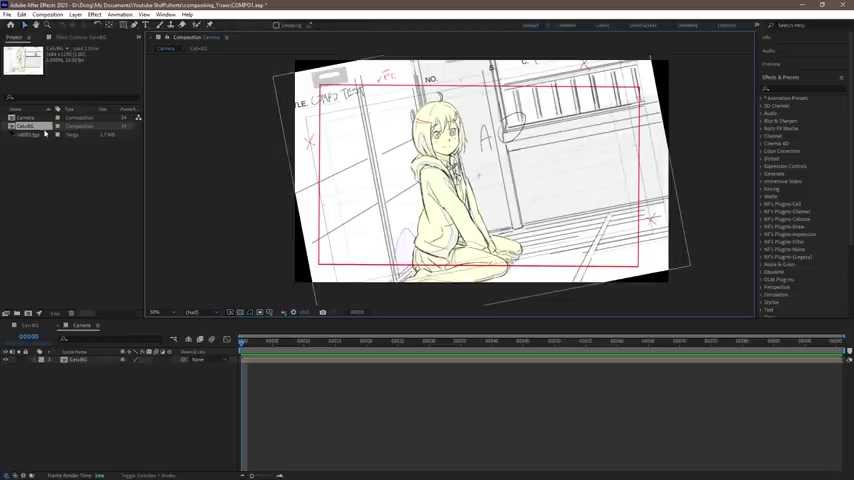Create a new folder in Project panel

(17, 313)
